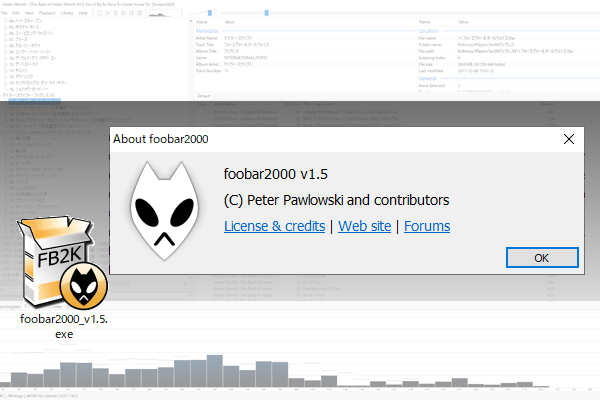The width and height of the screenshot is (600, 400).
Task: Click the Play toolbar icon
Action: coord(108,13)
